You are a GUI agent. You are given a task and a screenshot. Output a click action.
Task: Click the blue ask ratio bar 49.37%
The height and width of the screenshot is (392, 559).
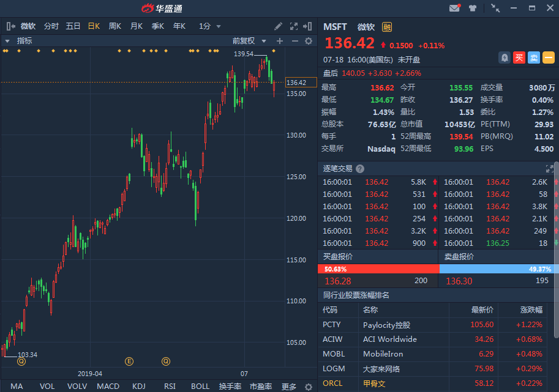[497, 269]
